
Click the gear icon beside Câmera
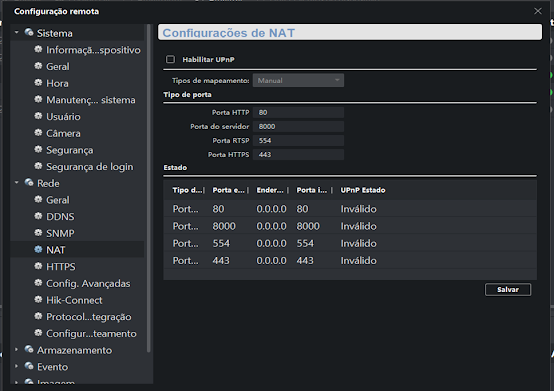click(38, 132)
